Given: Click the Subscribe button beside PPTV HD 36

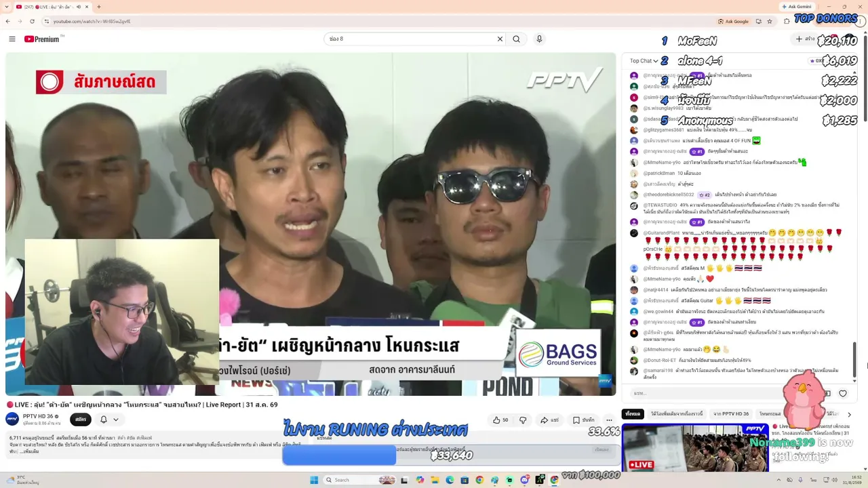Looking at the screenshot, I should (81, 420).
